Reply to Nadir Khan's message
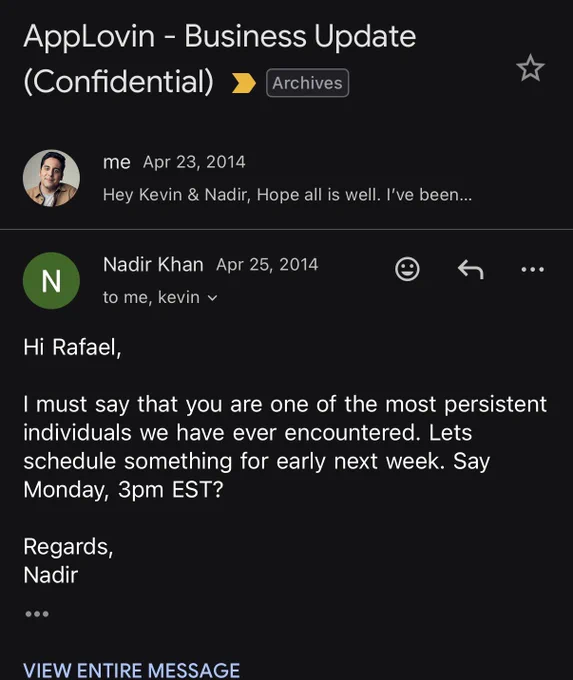The height and width of the screenshot is (680, 573). (x=471, y=269)
